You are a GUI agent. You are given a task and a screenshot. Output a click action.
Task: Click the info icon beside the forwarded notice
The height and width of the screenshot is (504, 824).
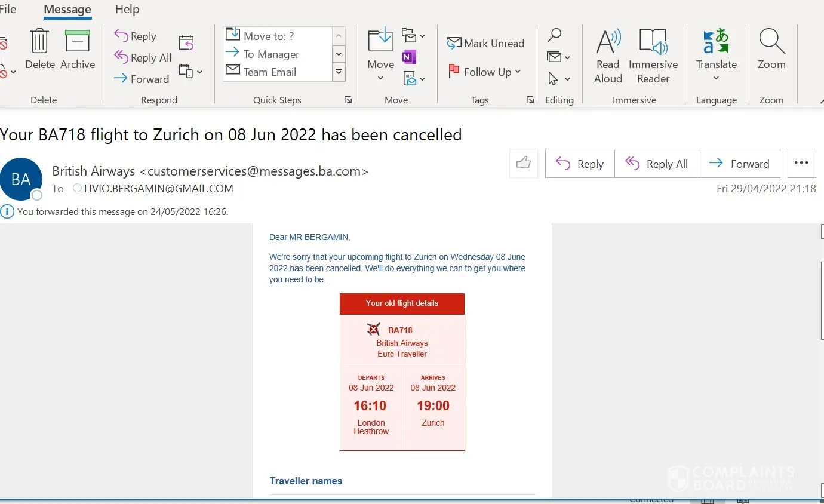(7, 211)
